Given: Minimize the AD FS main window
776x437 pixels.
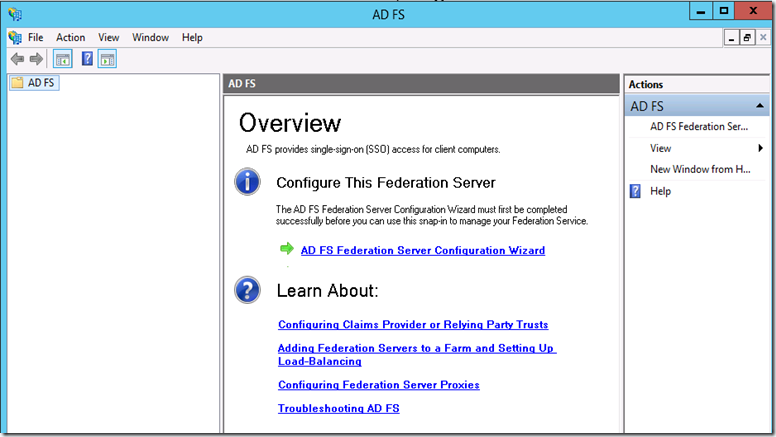Looking at the screenshot, I should pos(701,11).
